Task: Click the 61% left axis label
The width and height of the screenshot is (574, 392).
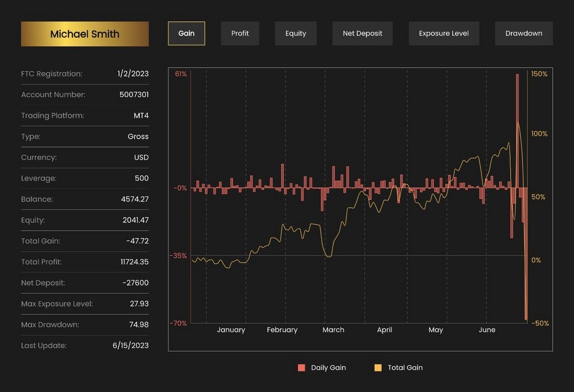Action: click(x=181, y=74)
